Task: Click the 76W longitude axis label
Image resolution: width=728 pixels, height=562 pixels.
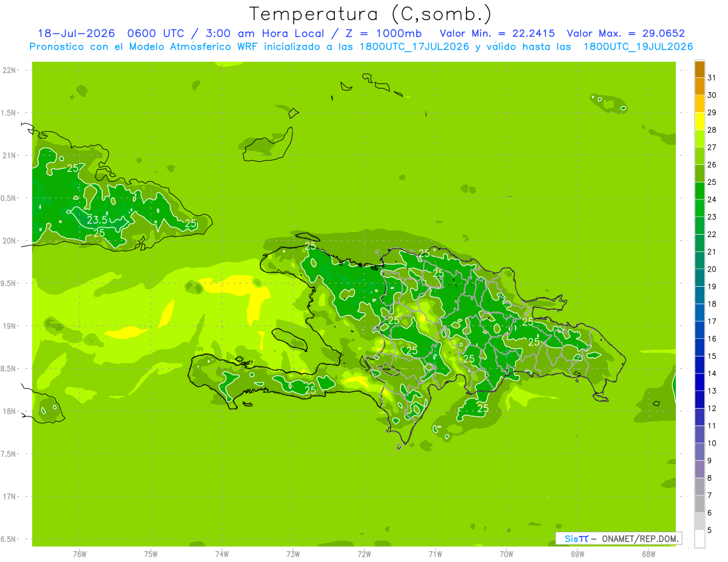Action: (79, 554)
